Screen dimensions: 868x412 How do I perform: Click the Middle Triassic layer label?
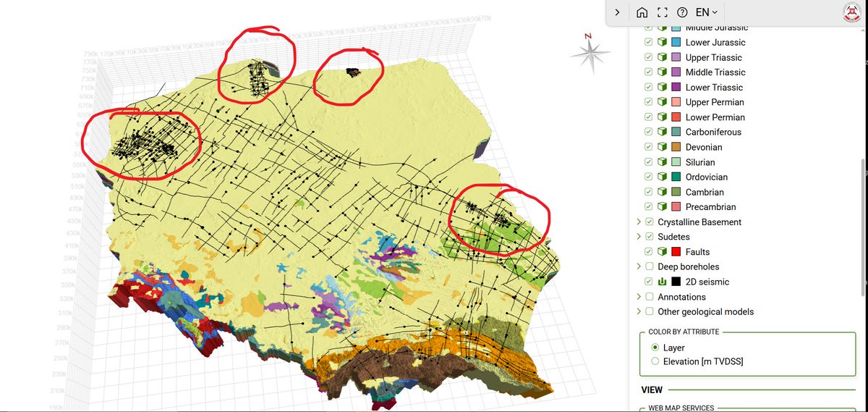coord(715,72)
